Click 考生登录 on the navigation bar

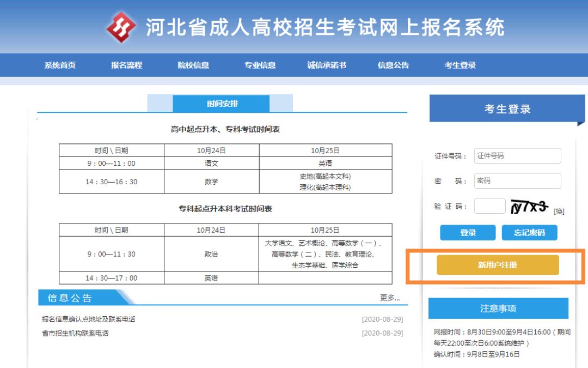tap(459, 65)
